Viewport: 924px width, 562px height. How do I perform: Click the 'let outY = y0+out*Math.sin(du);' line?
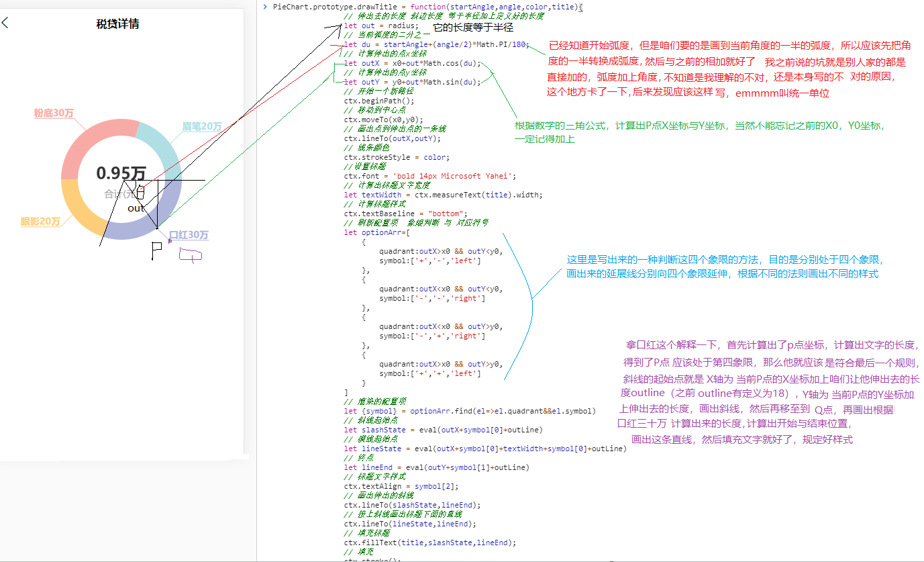[x=412, y=82]
